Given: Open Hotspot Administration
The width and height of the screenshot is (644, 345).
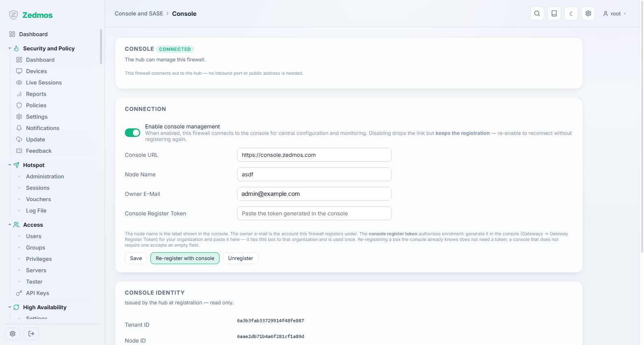Looking at the screenshot, I should (45, 176).
